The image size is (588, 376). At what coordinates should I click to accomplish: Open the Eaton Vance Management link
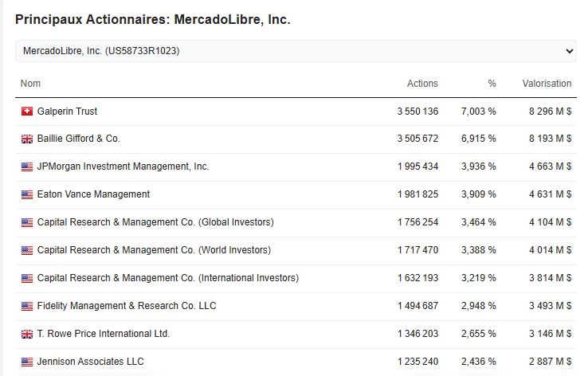pos(93,194)
